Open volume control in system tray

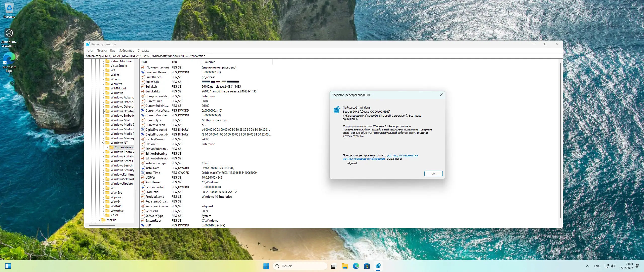[x=613, y=266]
